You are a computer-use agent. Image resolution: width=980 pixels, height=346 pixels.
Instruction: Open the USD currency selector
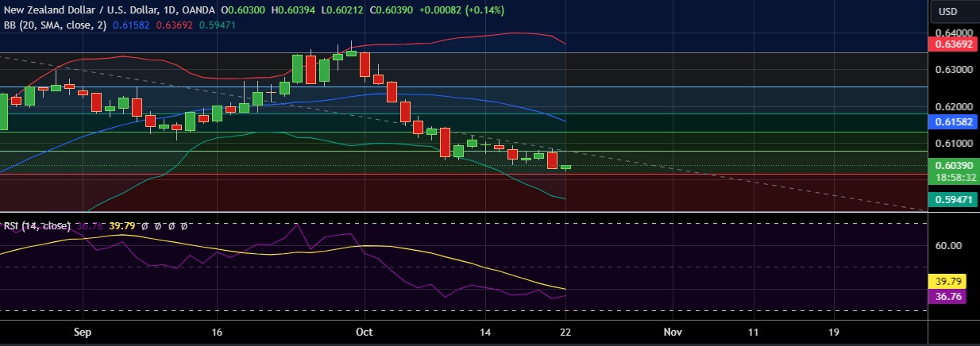coord(948,11)
